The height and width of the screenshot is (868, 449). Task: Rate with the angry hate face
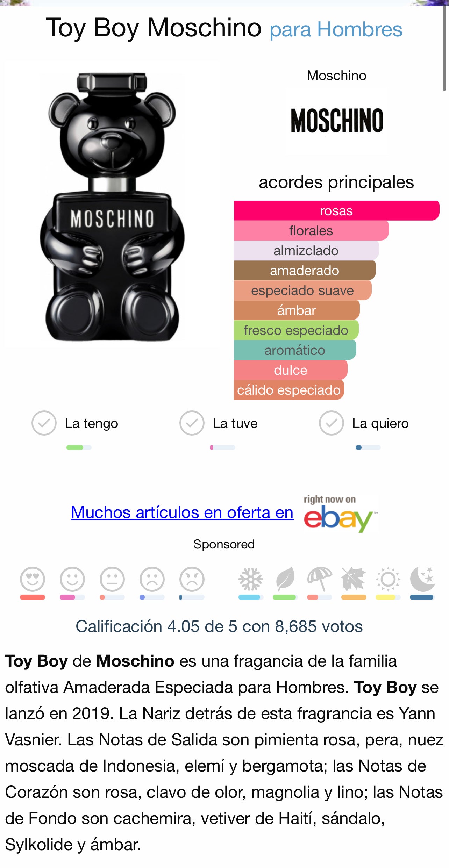click(x=192, y=579)
